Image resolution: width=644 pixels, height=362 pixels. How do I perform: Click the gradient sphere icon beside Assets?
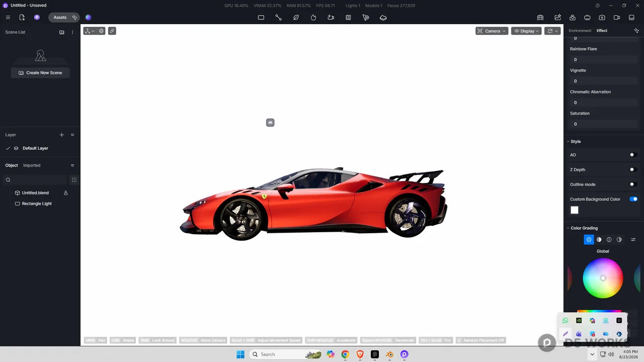click(88, 17)
